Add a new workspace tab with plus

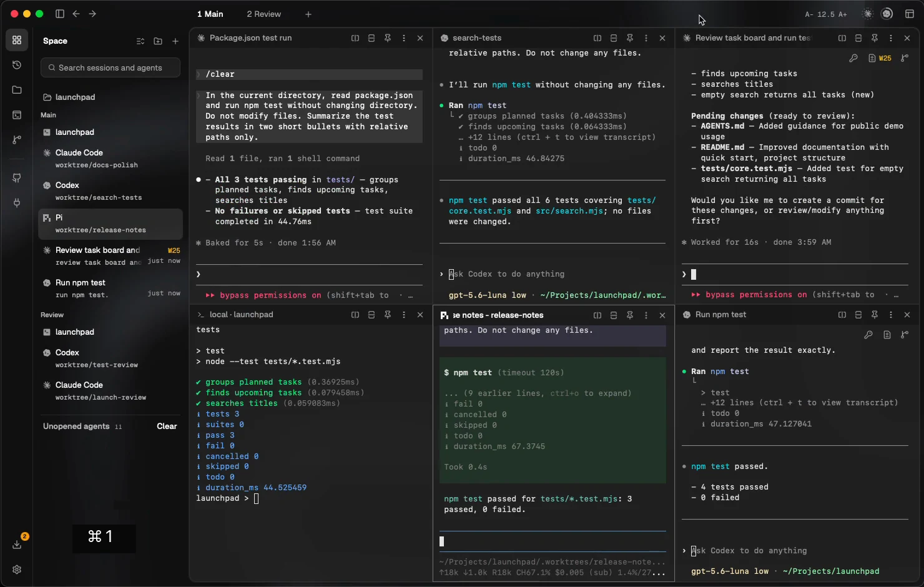coord(308,14)
